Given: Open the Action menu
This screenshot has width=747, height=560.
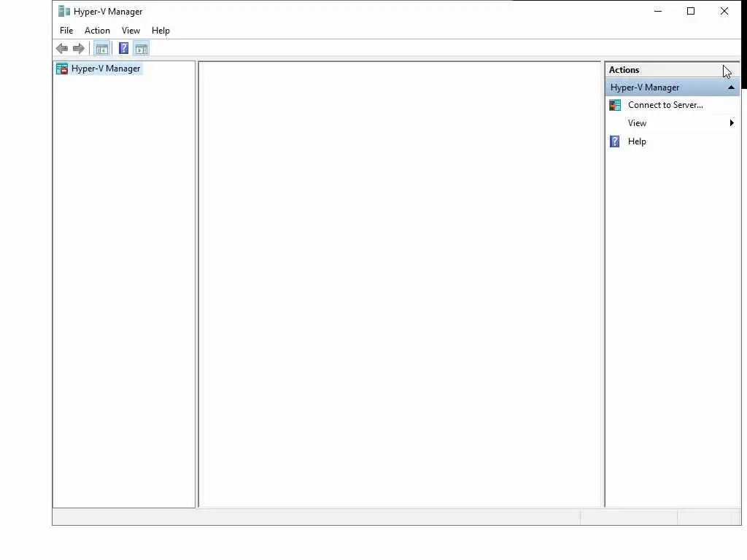Looking at the screenshot, I should pos(97,31).
